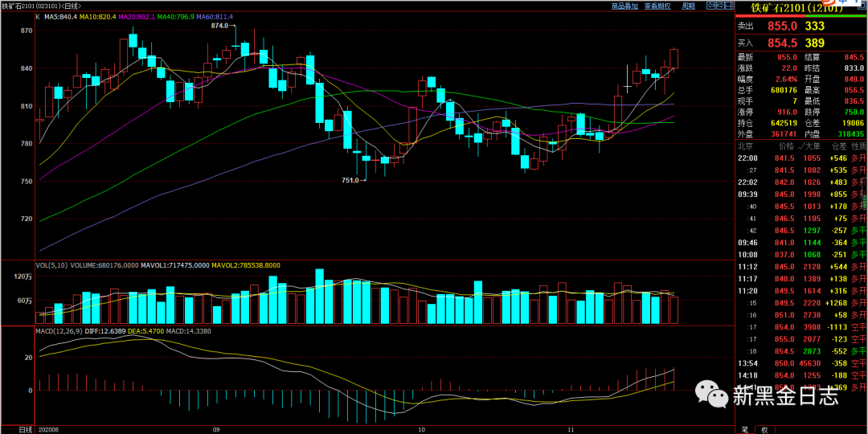
Task: Click the 幅度 value 2.64%
Action: 787,77
